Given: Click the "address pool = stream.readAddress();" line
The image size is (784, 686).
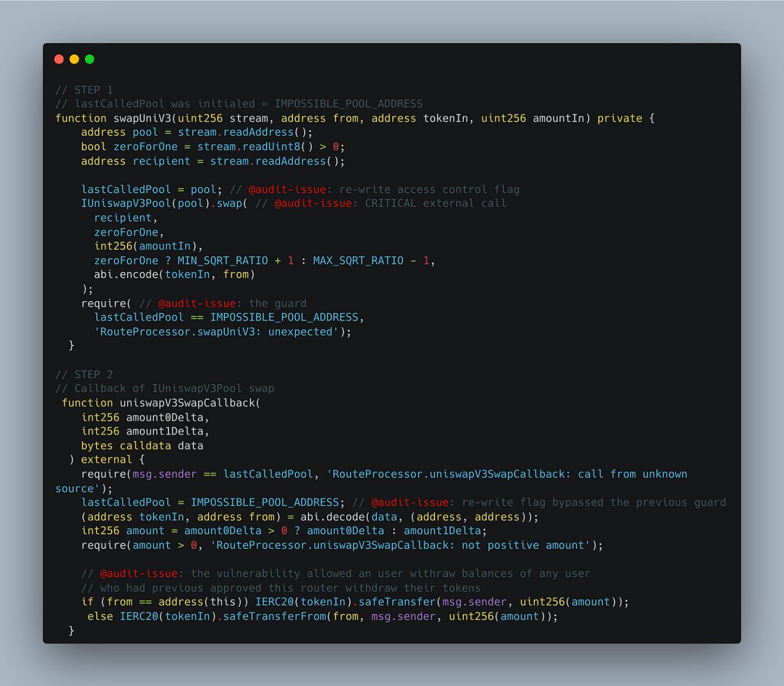Looking at the screenshot, I should 197,132.
